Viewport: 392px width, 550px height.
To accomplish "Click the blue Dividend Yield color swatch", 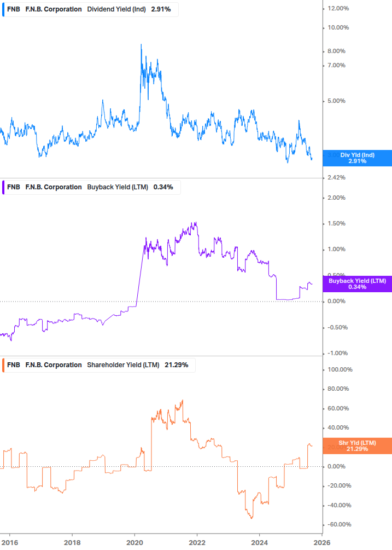I will pos(3,9).
